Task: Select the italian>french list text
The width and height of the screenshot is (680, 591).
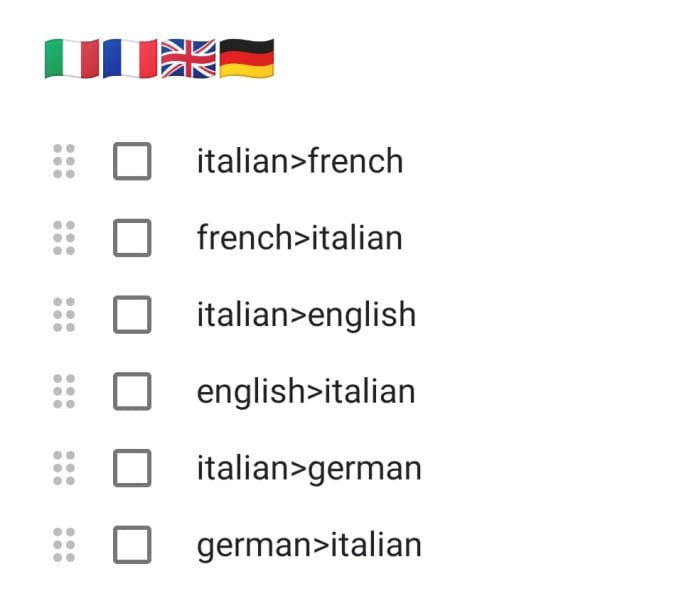Action: 300,161
